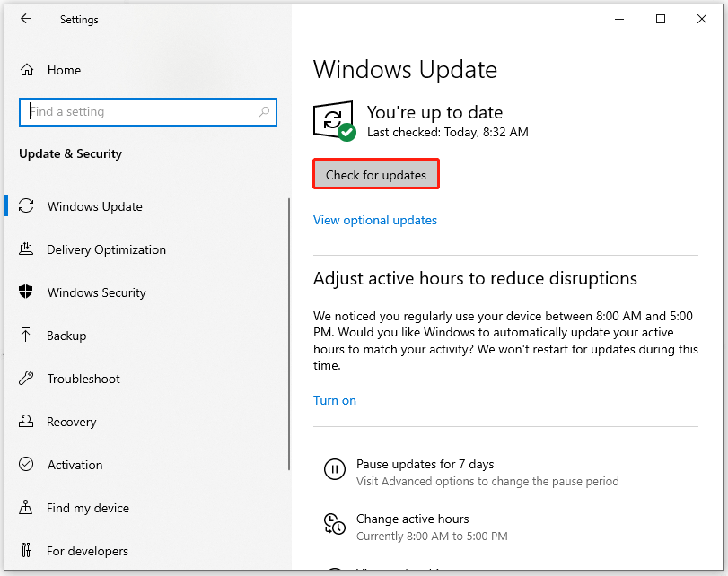Close the Settings window
The image size is (728, 576).
tap(702, 19)
